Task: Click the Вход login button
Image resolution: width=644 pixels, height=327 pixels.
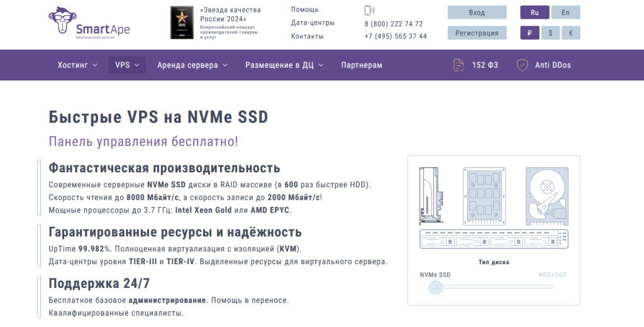Action: [x=477, y=13]
